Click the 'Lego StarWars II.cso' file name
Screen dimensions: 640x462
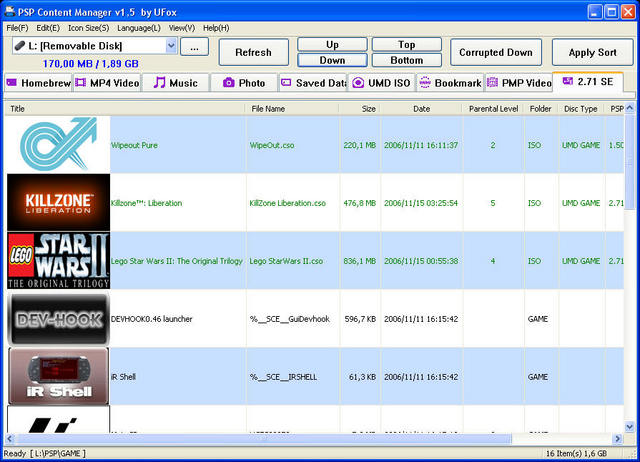click(286, 261)
